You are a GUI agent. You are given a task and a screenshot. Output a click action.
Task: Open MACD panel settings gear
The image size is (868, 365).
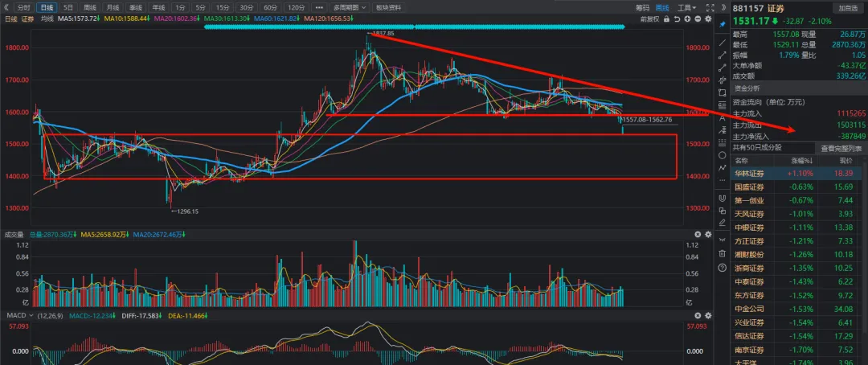707,315
